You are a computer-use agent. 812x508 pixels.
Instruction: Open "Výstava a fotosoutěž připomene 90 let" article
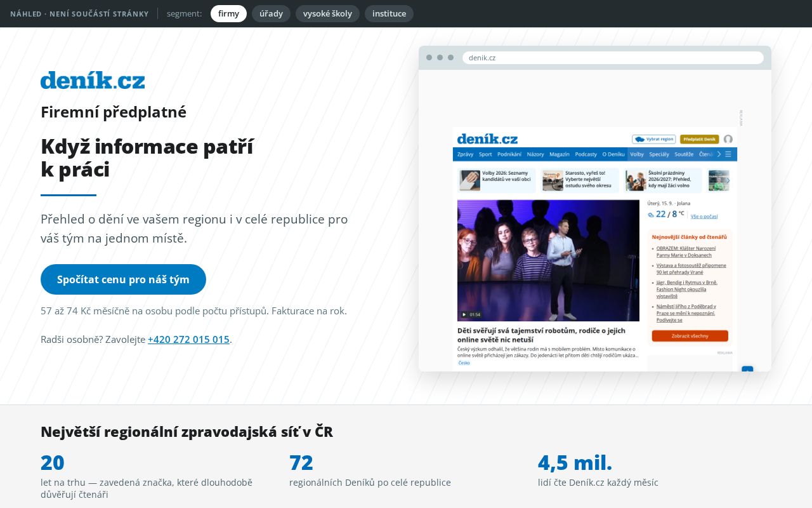click(691, 269)
